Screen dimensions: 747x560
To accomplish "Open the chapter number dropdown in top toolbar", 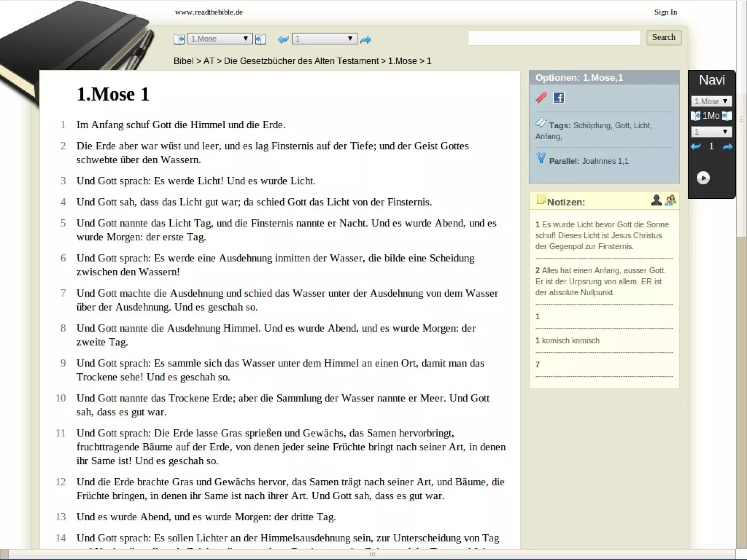I will [x=324, y=39].
